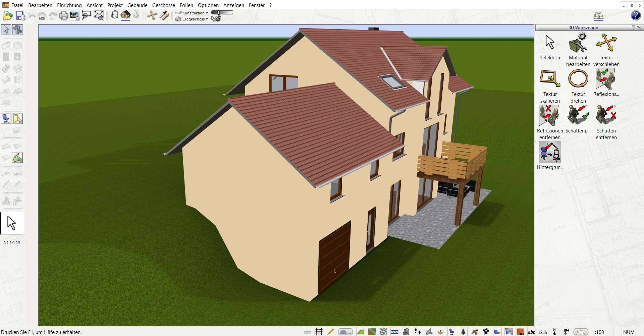Click the save picture icon in toolbar
Screen dimensions: 644x336
74,15
